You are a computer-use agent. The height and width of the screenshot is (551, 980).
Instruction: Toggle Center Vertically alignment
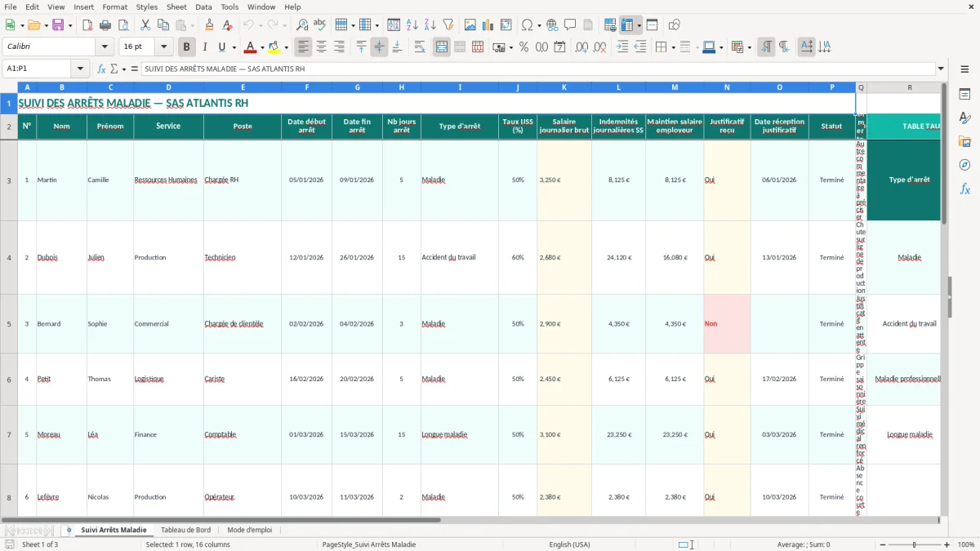(379, 47)
